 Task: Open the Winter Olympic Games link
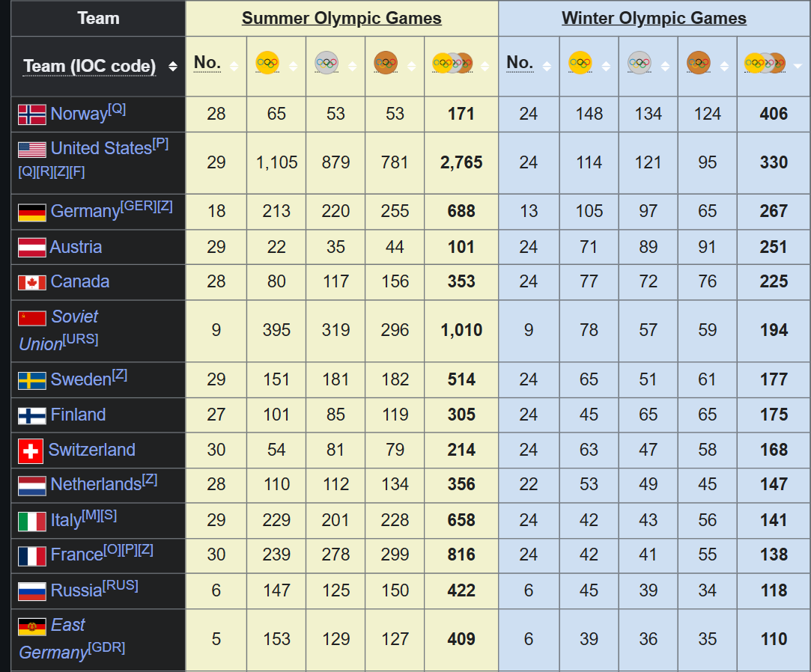click(654, 18)
